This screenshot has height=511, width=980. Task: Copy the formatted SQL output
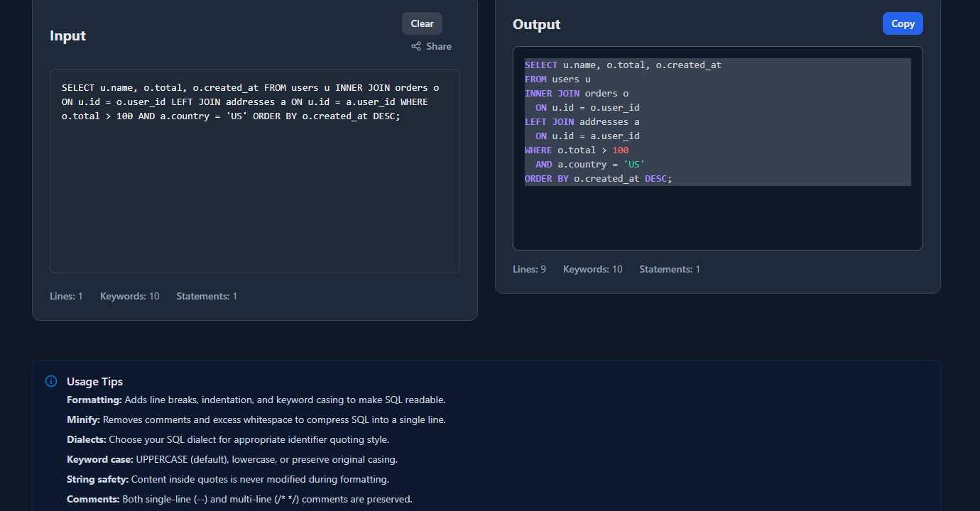[903, 23]
